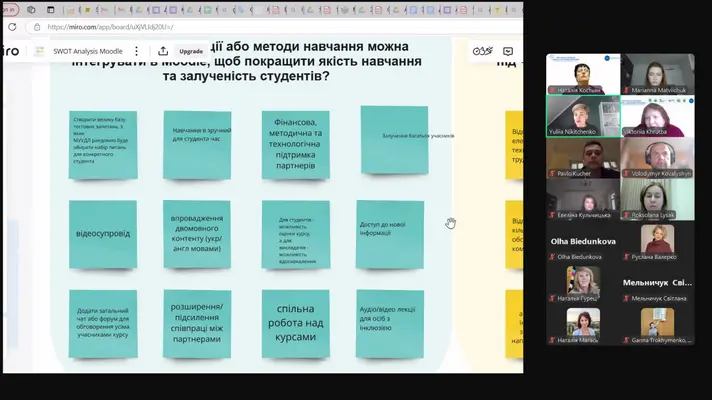Open Yuliia Nikitchenko's highlighted video tile
Image resolution: width=712 pixels, height=400 pixels.
pos(583,116)
